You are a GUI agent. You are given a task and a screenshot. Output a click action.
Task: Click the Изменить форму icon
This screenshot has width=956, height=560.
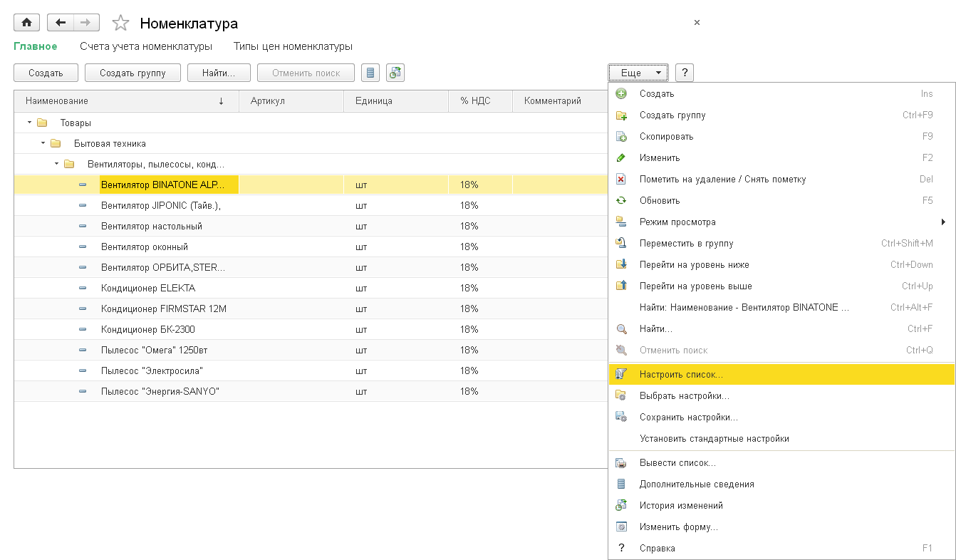tap(621, 527)
